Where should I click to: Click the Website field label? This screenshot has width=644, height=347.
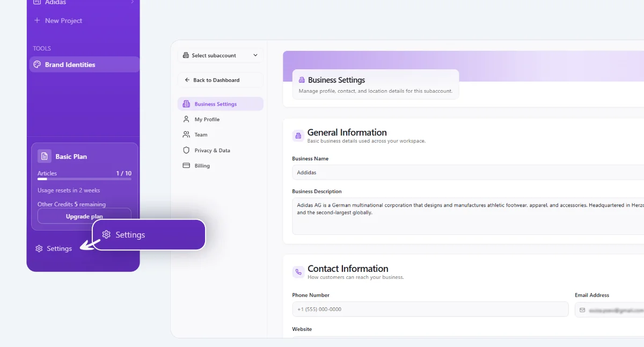pos(302,329)
